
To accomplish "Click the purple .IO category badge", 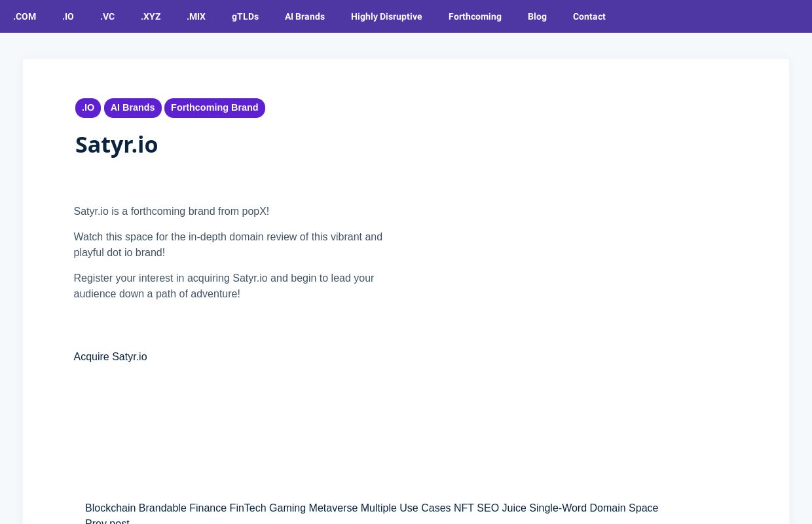I will click(88, 108).
